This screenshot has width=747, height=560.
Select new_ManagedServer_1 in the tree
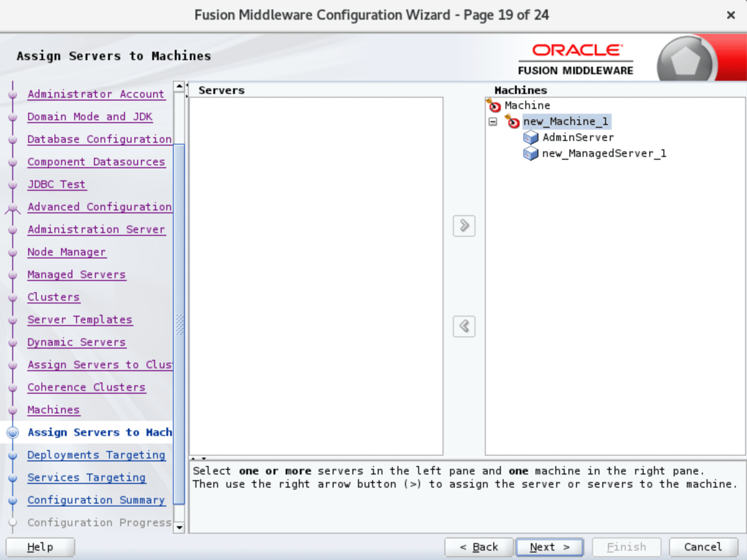click(604, 153)
